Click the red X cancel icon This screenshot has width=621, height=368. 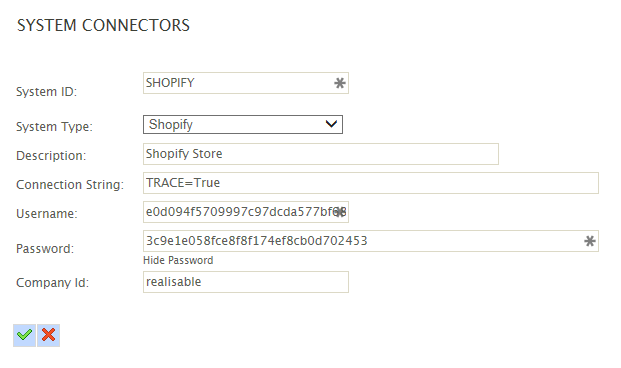[x=49, y=335]
